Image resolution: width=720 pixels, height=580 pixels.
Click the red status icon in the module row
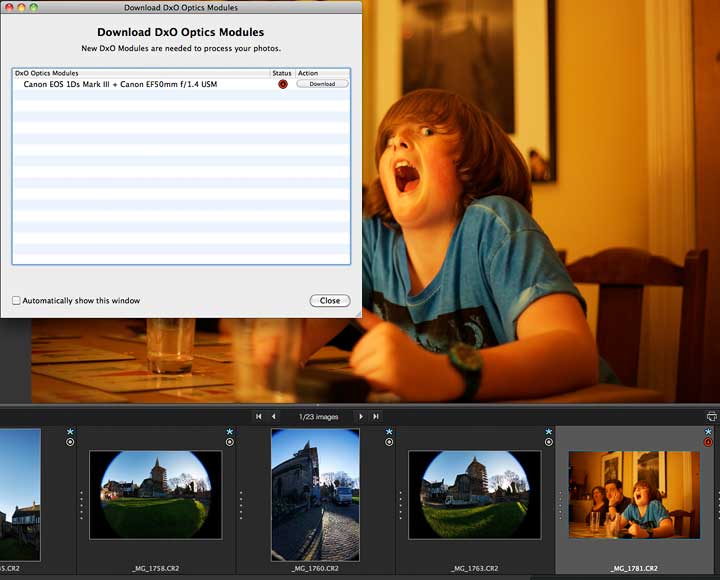click(283, 84)
